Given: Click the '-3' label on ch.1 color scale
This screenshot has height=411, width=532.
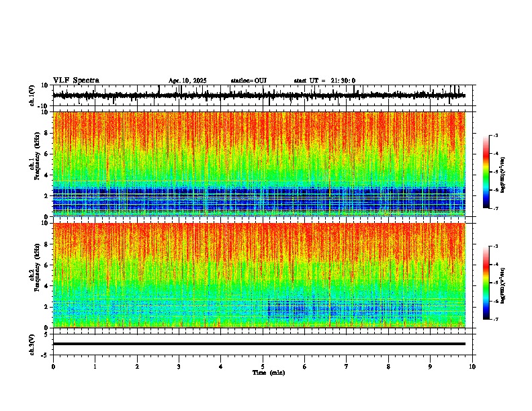Looking at the screenshot, I should 495,136.
